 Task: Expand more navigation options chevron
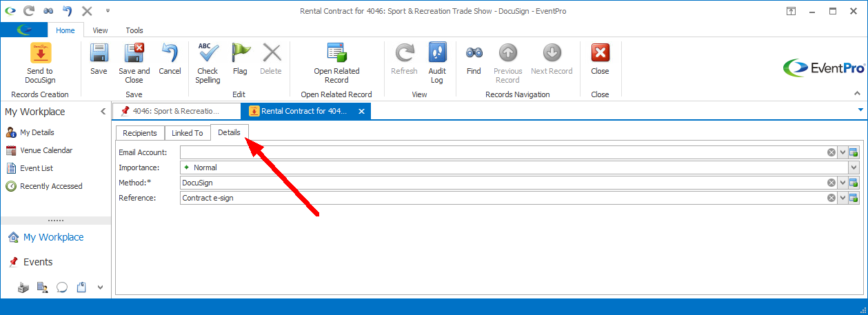pyautogui.click(x=100, y=287)
